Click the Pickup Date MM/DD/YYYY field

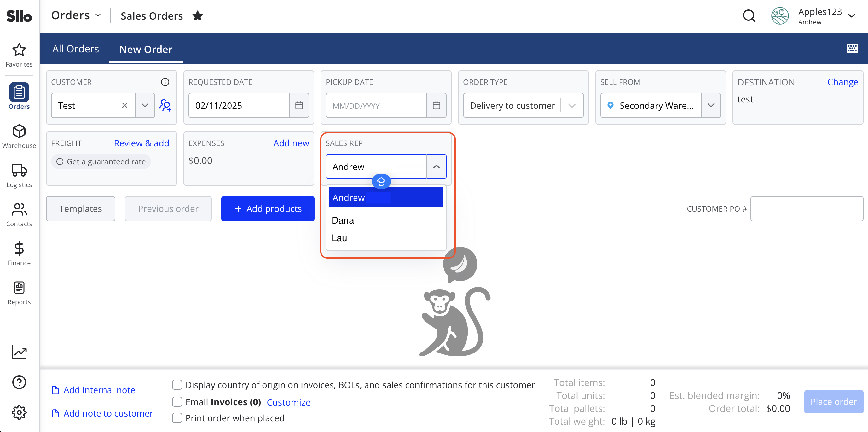(x=376, y=106)
